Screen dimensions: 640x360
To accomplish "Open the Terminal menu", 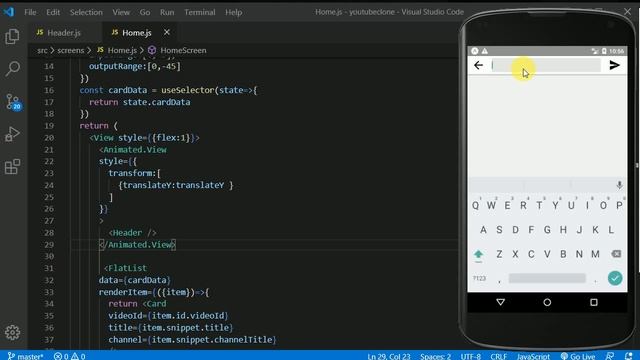I will (x=200, y=12).
